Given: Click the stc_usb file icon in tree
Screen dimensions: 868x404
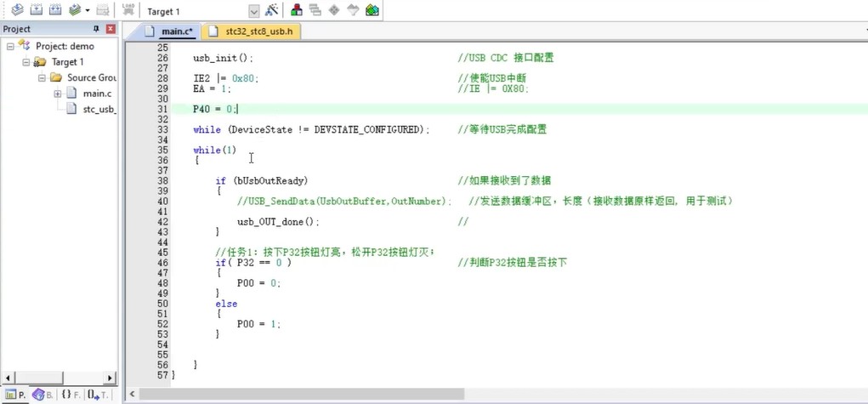Looking at the screenshot, I should [71, 109].
